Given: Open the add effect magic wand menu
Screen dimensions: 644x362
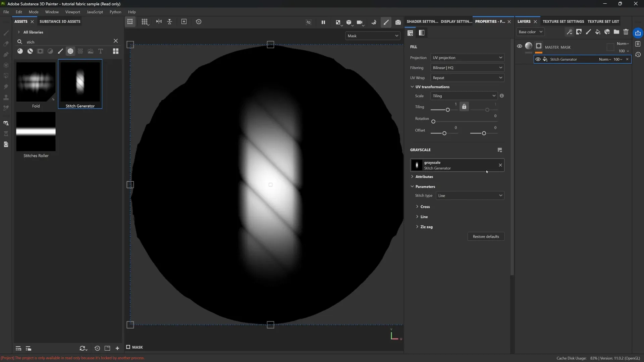Looking at the screenshot, I should [x=569, y=32].
